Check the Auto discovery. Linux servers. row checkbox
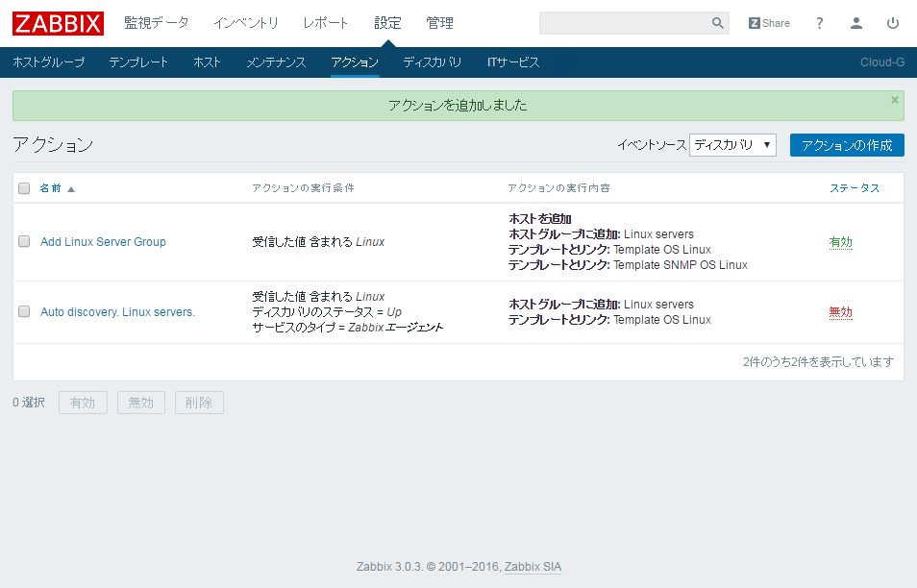 click(x=24, y=311)
